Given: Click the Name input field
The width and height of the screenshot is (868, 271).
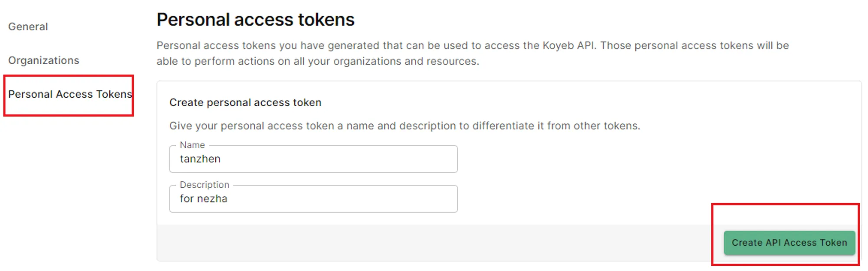Looking at the screenshot, I should point(312,159).
